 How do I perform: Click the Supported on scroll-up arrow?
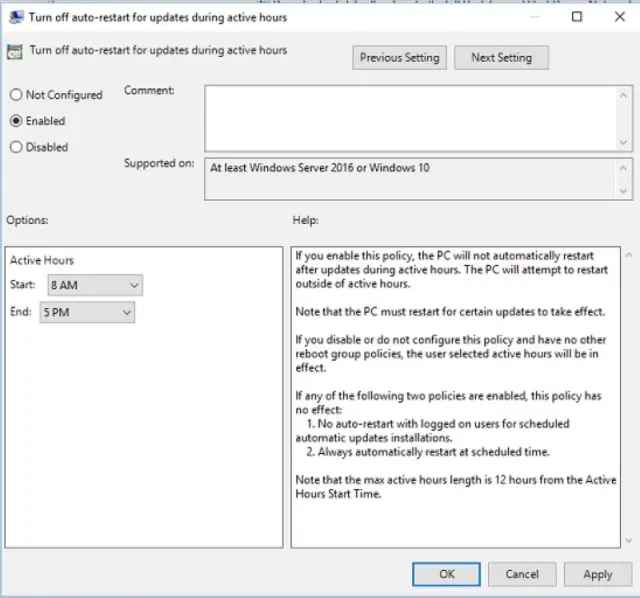point(624,167)
